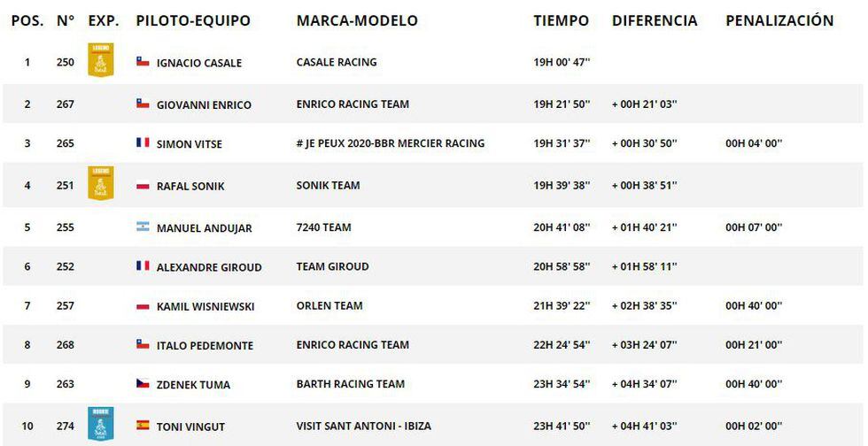Click the MARCA-MODELO column header

pos(357,20)
